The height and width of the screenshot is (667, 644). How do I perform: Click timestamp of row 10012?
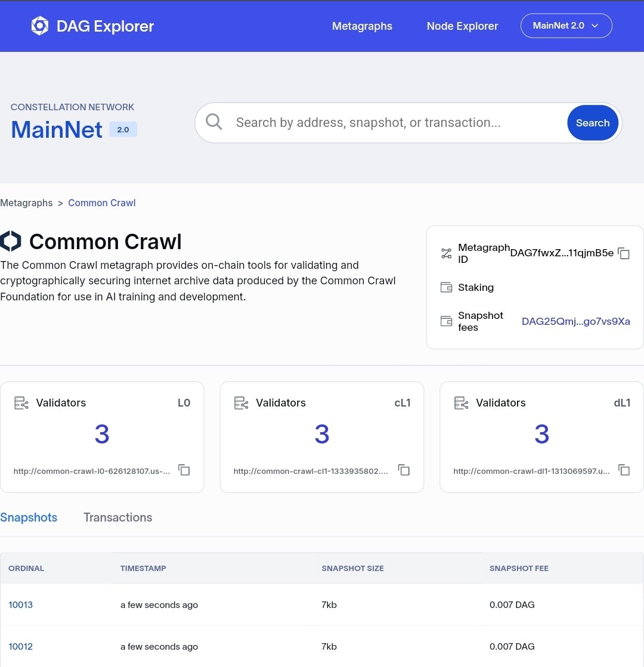[159, 646]
